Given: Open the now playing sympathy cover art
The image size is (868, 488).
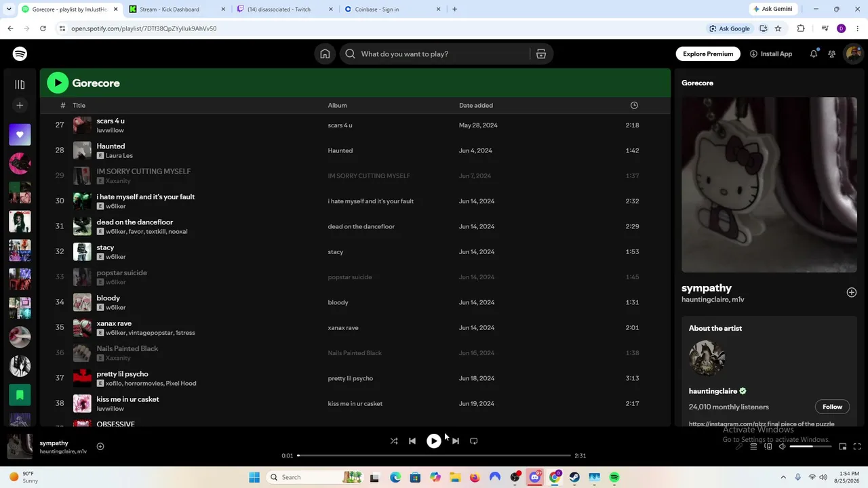Looking at the screenshot, I should pos(20,447).
